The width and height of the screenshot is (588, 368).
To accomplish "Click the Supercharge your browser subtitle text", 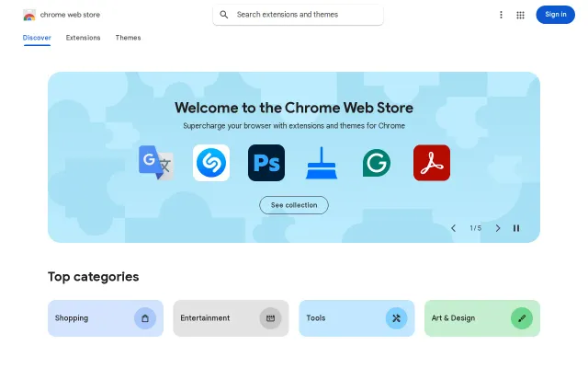I will 294,126.
